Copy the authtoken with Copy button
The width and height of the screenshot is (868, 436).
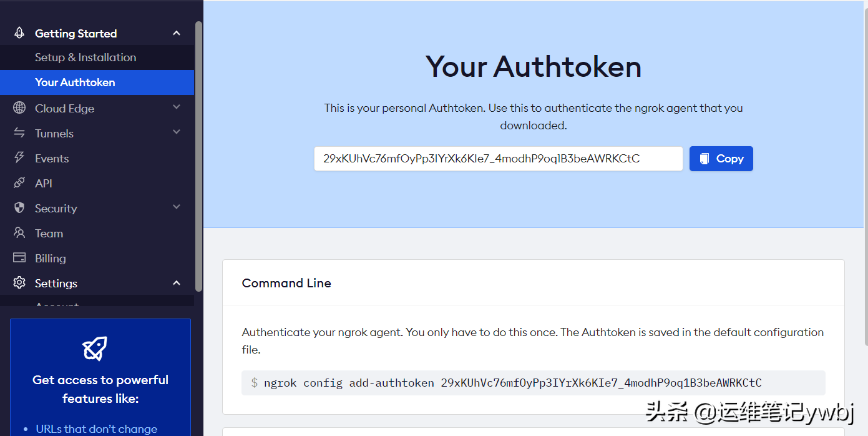click(721, 159)
